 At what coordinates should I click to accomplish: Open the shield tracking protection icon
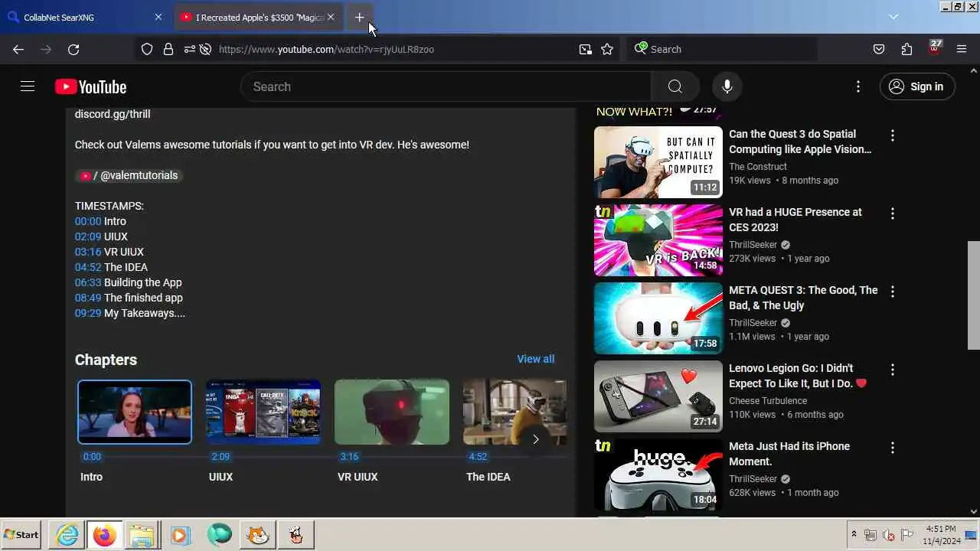point(147,49)
